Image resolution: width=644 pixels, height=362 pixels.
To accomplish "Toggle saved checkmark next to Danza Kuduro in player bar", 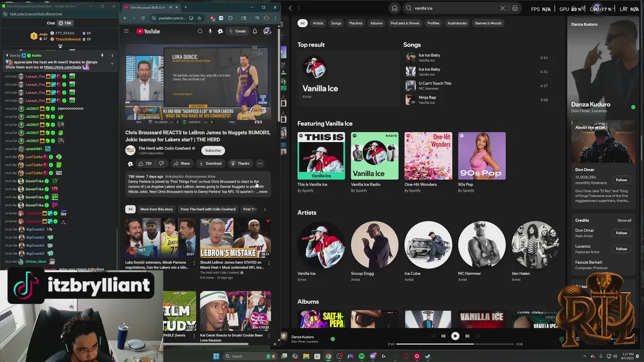I will point(332,339).
